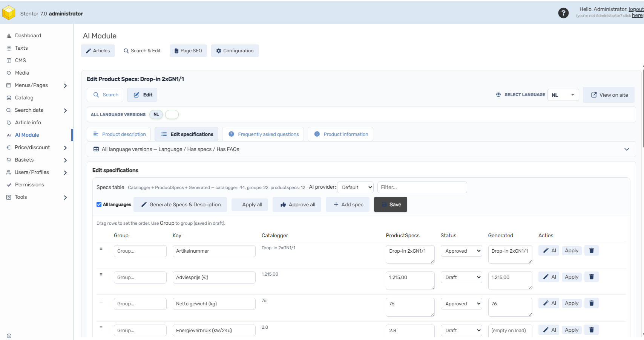Go to CMS in the sidebar
This screenshot has width=644, height=340.
pos(20,61)
